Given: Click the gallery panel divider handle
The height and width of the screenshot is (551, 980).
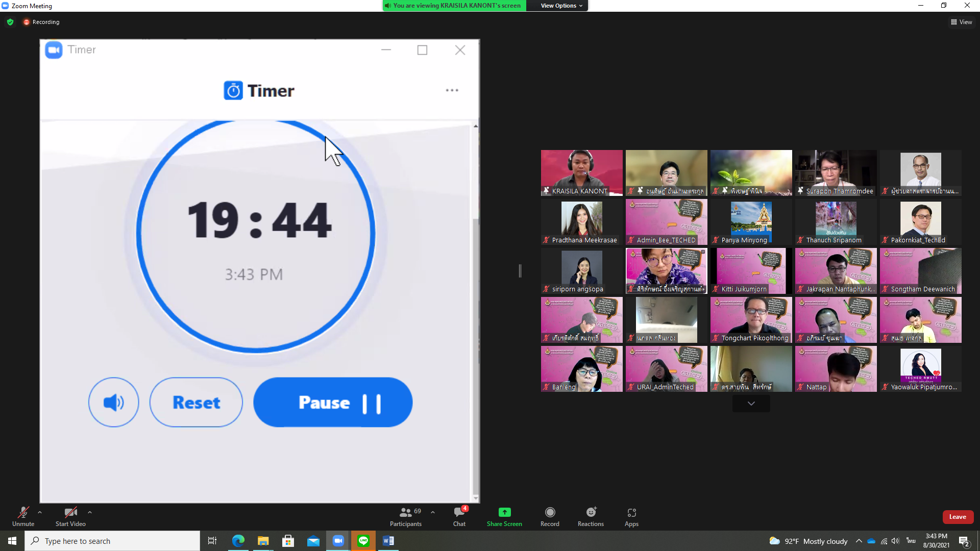Looking at the screenshot, I should click(520, 271).
